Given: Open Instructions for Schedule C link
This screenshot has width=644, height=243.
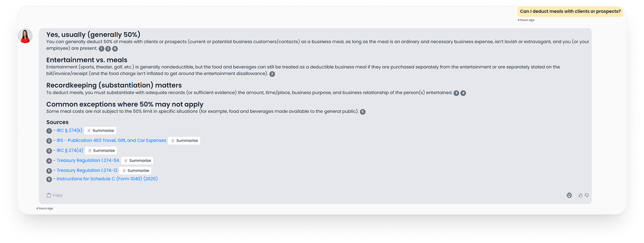Looking at the screenshot, I should click(x=107, y=179).
